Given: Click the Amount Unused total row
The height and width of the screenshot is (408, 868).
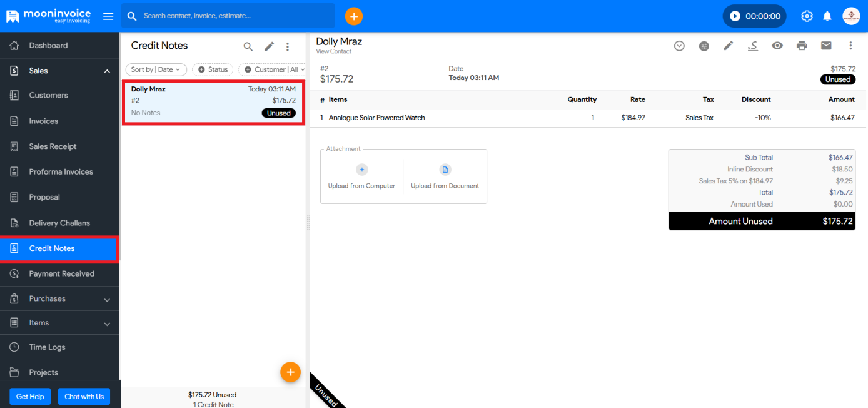Looking at the screenshot, I should pos(762,221).
